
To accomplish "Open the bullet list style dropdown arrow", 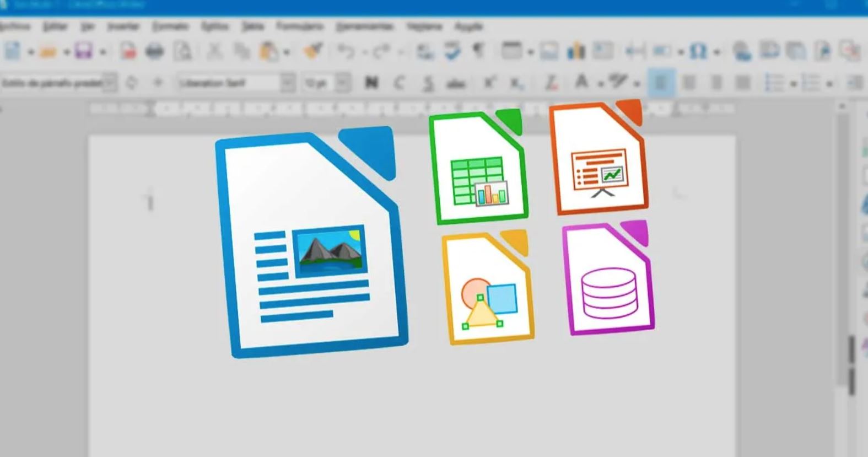I will pos(794,84).
